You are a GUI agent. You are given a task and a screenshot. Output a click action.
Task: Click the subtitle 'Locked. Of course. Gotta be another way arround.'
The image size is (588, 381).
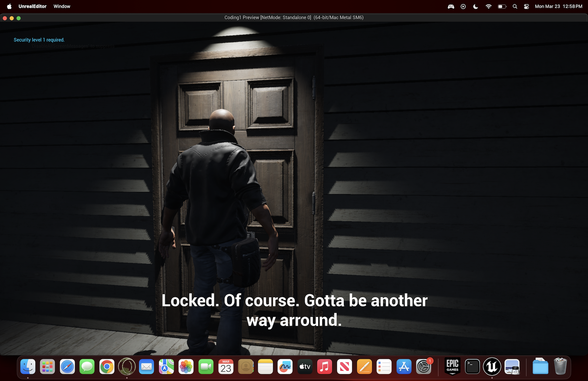pos(294,310)
